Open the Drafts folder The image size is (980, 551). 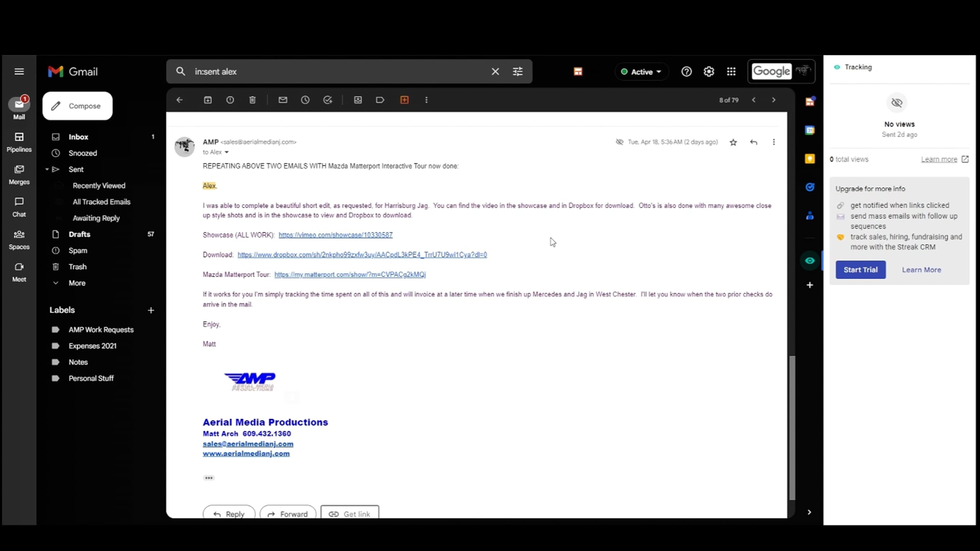click(x=79, y=234)
